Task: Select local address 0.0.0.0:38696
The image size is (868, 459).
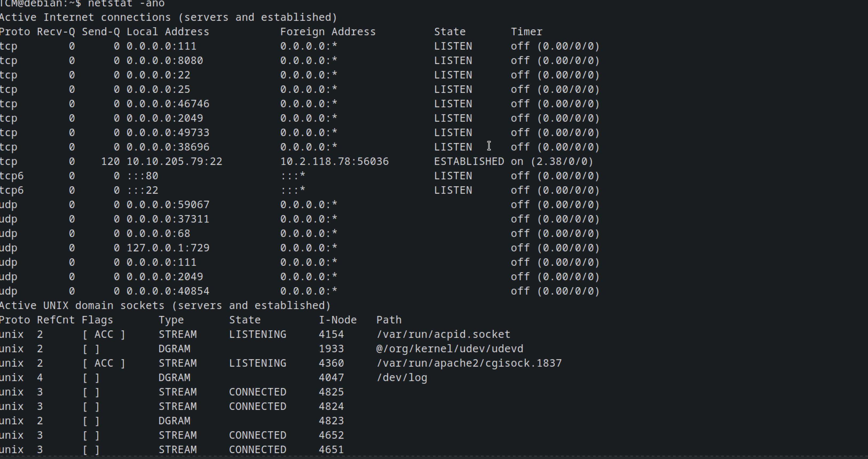Action: (x=168, y=147)
